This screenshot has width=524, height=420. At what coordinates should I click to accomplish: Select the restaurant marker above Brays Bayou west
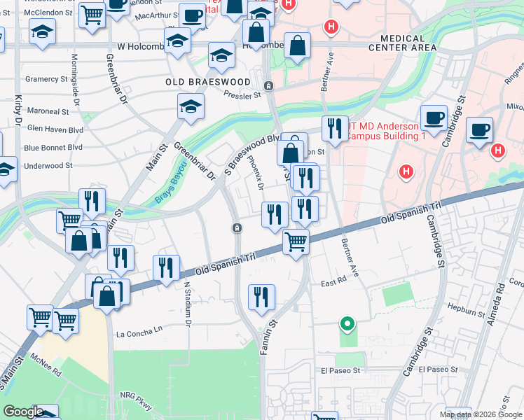[92, 202]
